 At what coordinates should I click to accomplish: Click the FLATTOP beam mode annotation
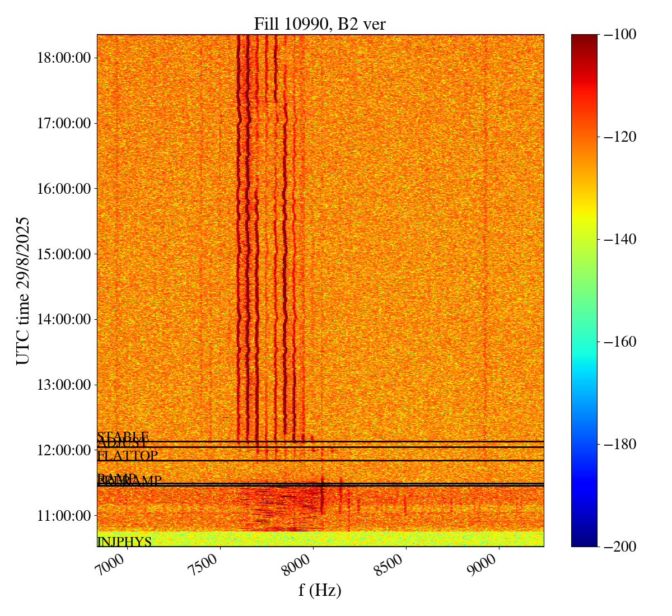[128, 456]
